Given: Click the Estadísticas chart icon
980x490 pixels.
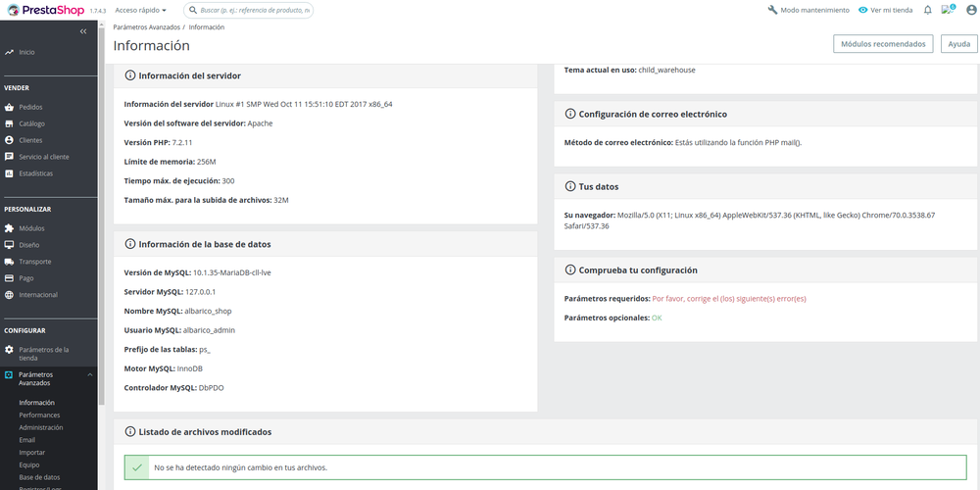Looking at the screenshot, I should point(9,173).
